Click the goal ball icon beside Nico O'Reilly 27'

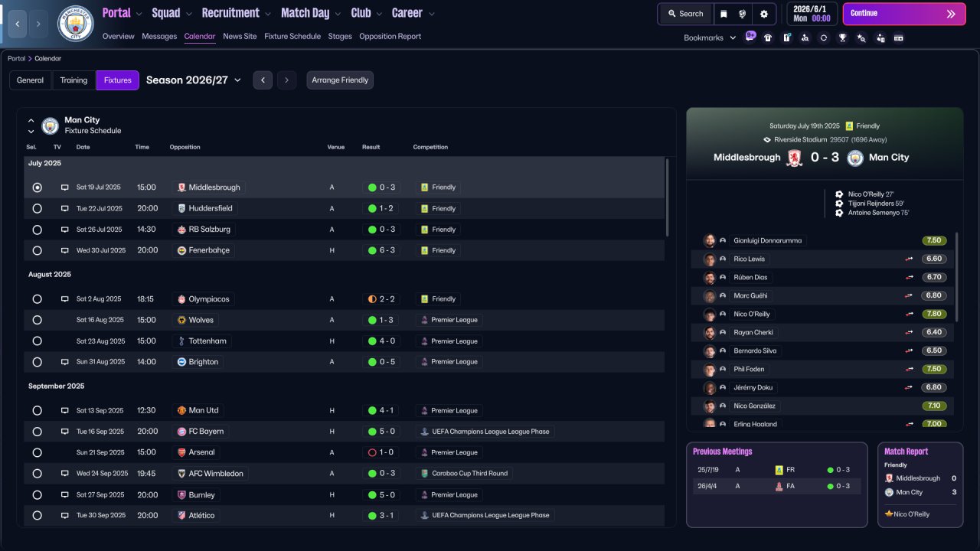coord(839,194)
